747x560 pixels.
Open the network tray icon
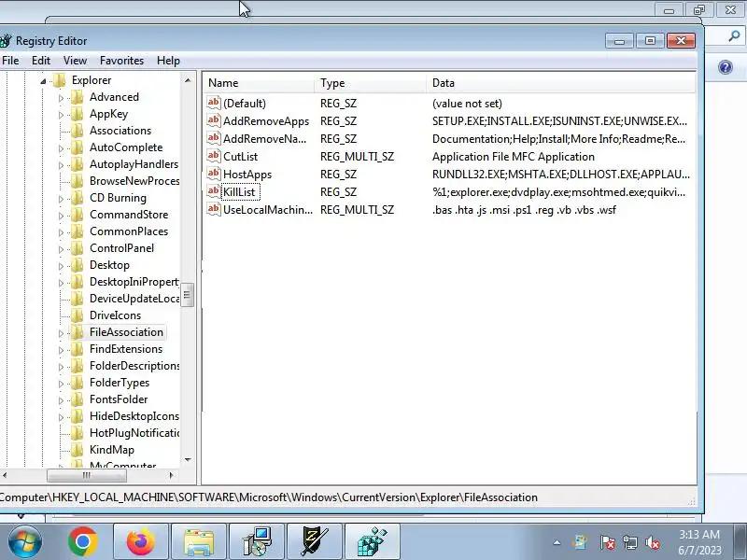point(629,542)
